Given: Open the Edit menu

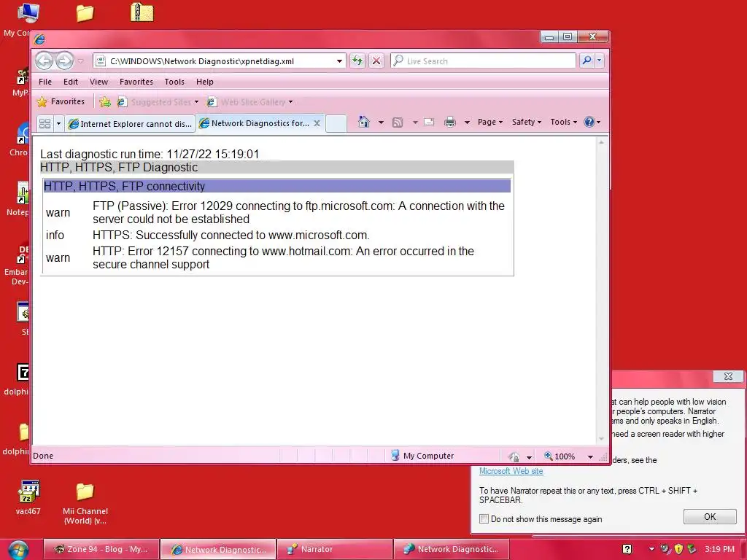Looking at the screenshot, I should 71,82.
